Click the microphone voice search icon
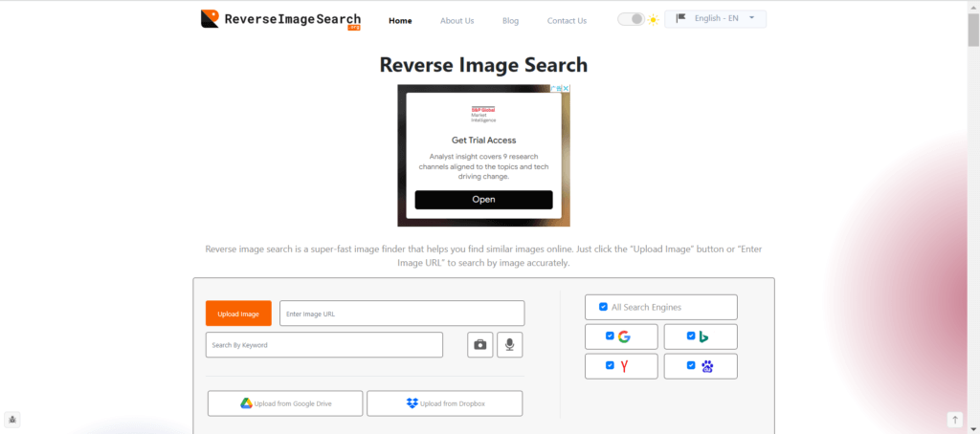The height and width of the screenshot is (434, 980). tap(510, 345)
